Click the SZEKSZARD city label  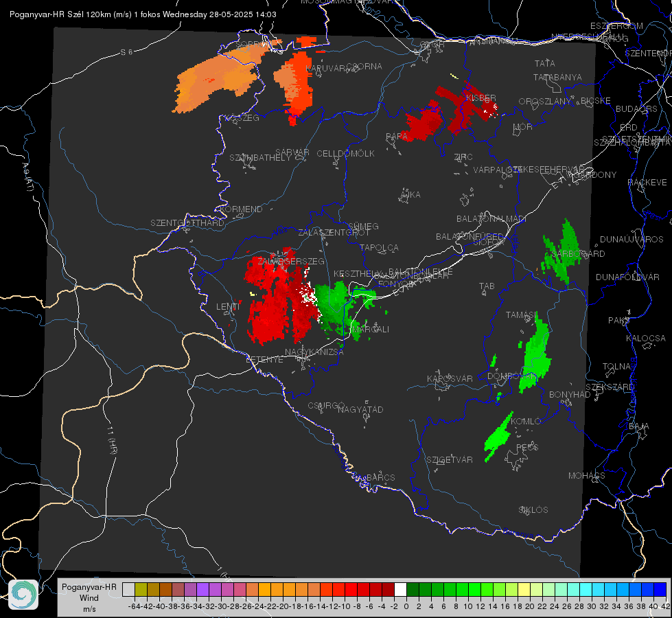tap(610, 387)
